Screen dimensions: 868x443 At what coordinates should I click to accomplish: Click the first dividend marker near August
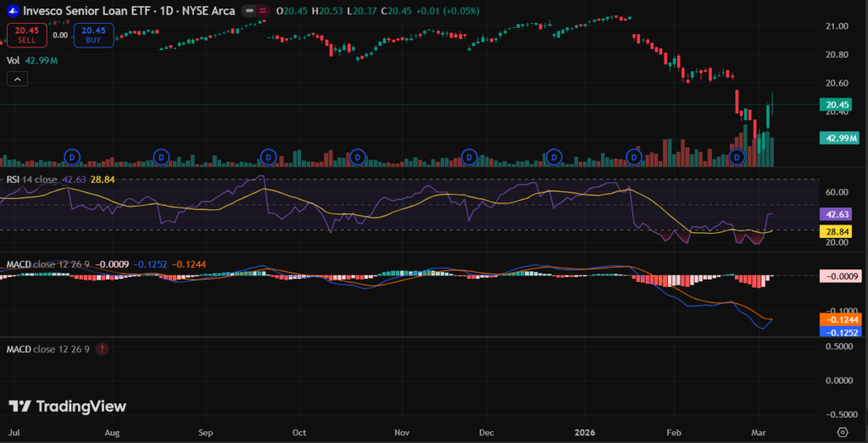click(x=72, y=157)
